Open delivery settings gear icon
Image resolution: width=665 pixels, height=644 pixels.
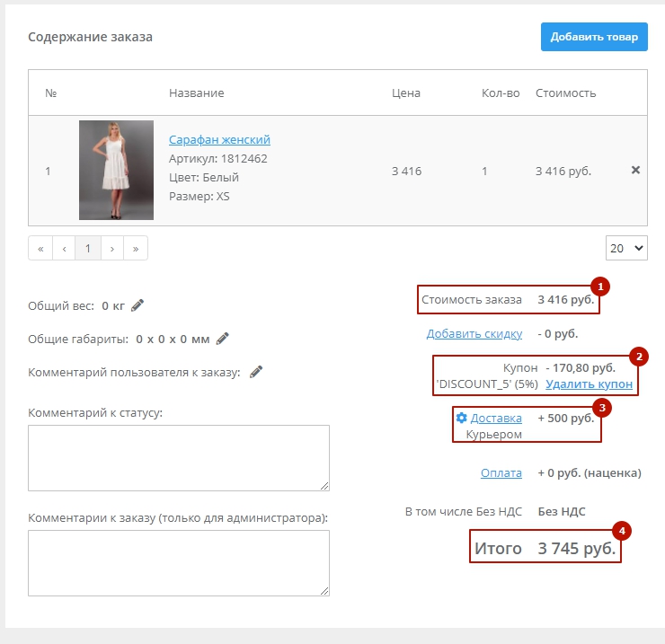click(x=462, y=418)
